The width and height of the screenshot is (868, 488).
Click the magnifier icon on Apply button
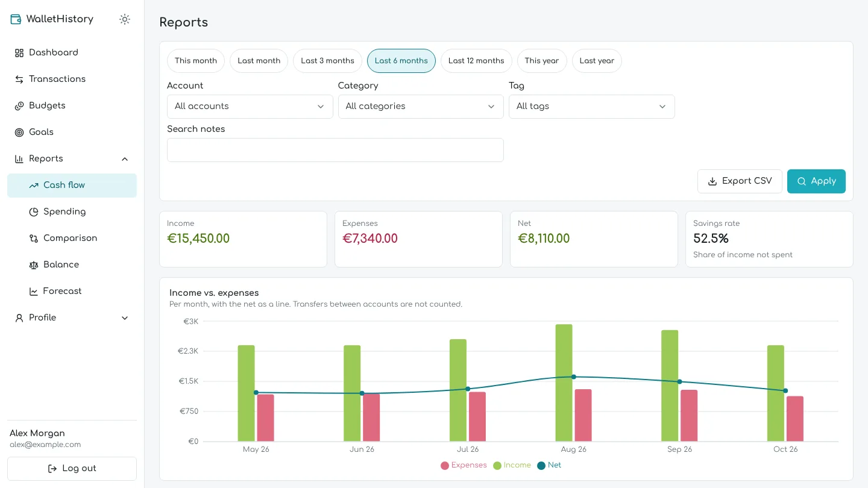[x=802, y=181]
